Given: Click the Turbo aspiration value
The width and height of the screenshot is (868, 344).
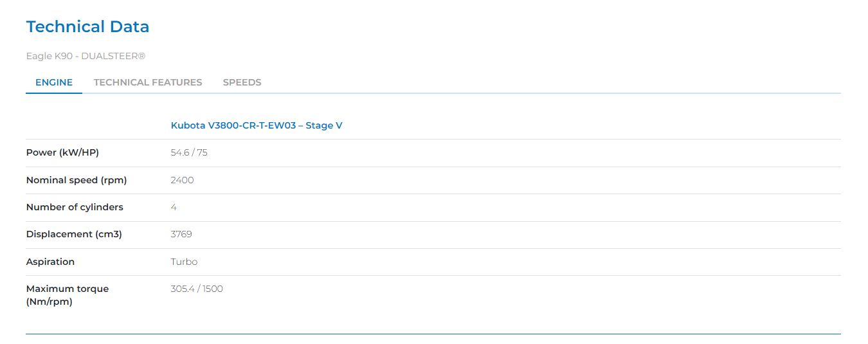Looking at the screenshot, I should [184, 262].
